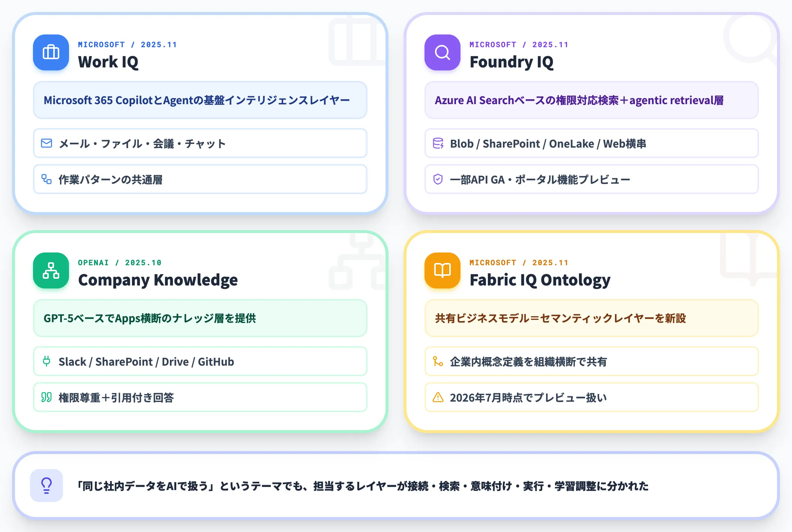The width and height of the screenshot is (792, 532).
Task: Click the database icon beside Blob / SharePoint
Action: point(438,143)
